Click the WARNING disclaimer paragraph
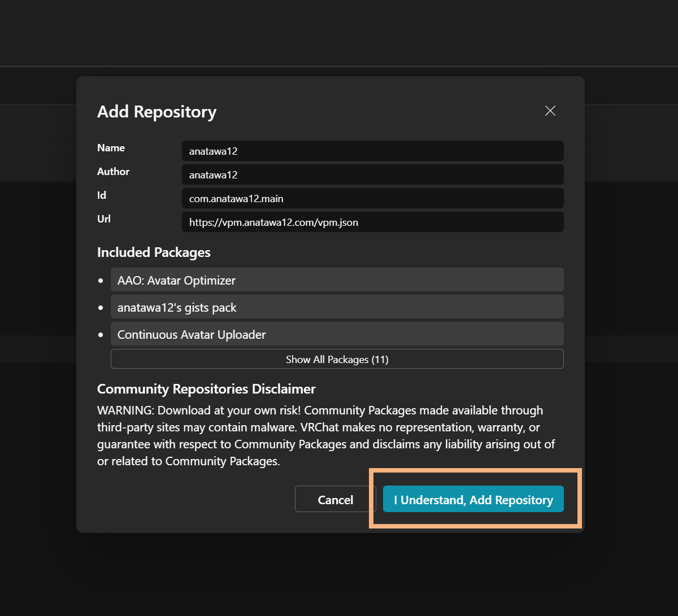678x616 pixels. click(326, 435)
